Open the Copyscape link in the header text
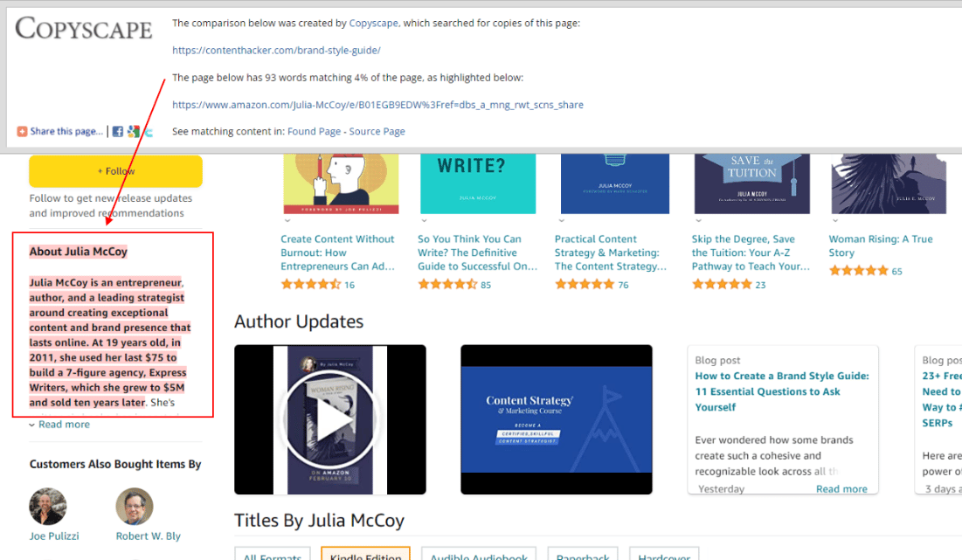The width and height of the screenshot is (962, 560). click(x=374, y=24)
